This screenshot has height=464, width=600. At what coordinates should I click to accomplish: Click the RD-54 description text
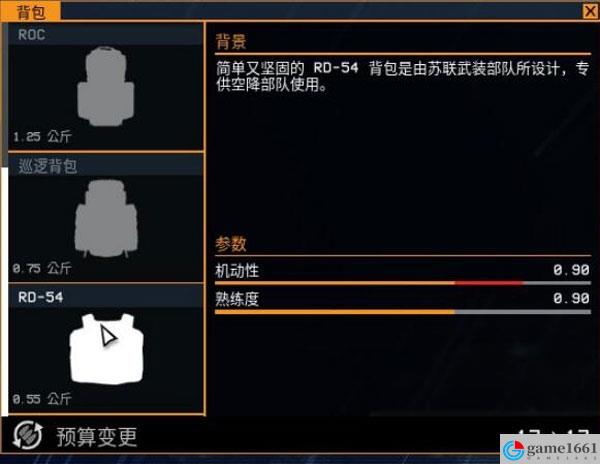(403, 77)
